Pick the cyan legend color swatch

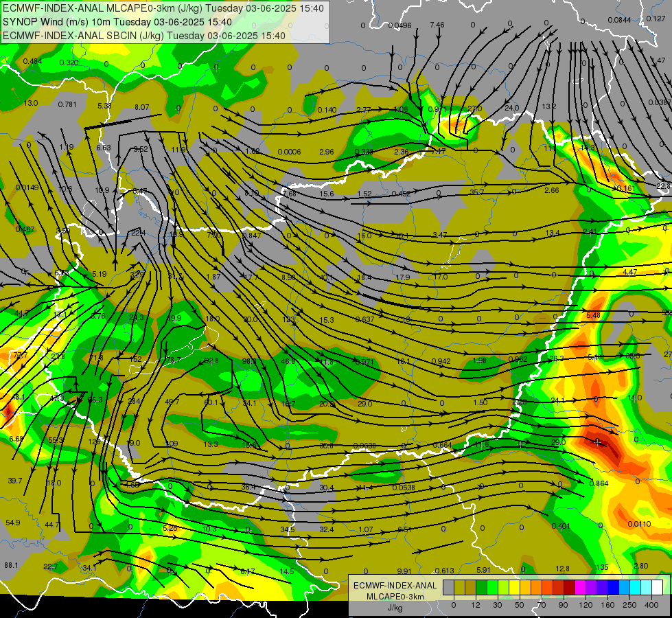[x=635, y=587]
